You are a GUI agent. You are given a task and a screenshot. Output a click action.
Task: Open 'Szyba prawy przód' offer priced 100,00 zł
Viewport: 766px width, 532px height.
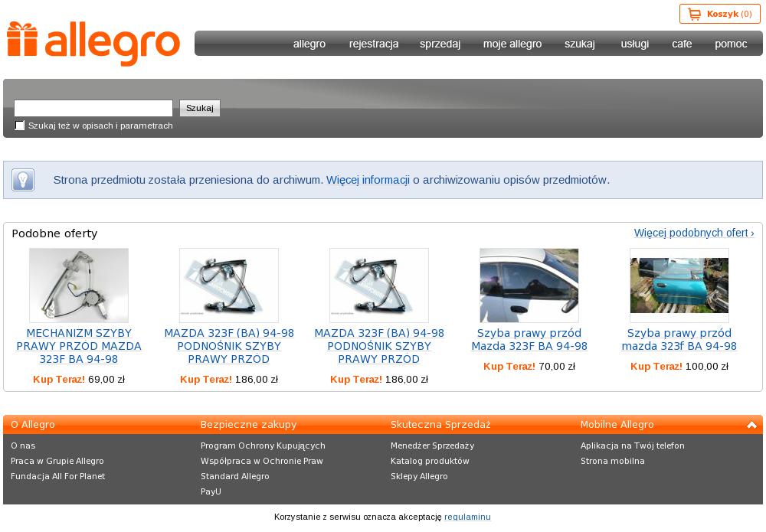679,340
